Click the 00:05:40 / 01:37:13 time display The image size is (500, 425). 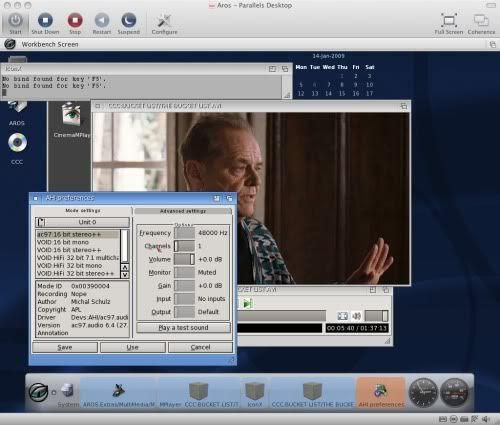coord(357,328)
